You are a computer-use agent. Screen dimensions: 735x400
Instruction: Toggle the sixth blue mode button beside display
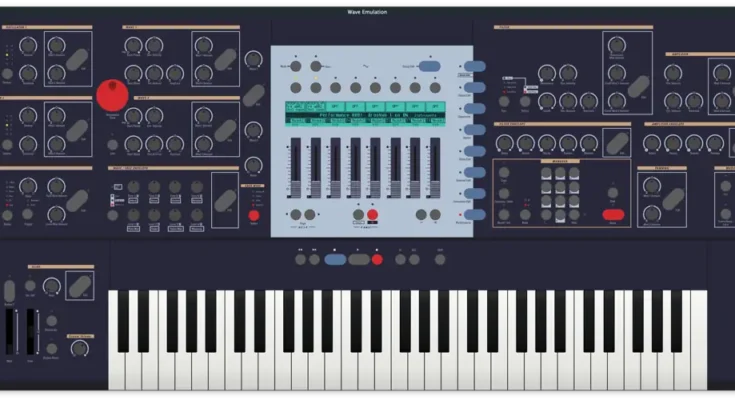pyautogui.click(x=475, y=172)
